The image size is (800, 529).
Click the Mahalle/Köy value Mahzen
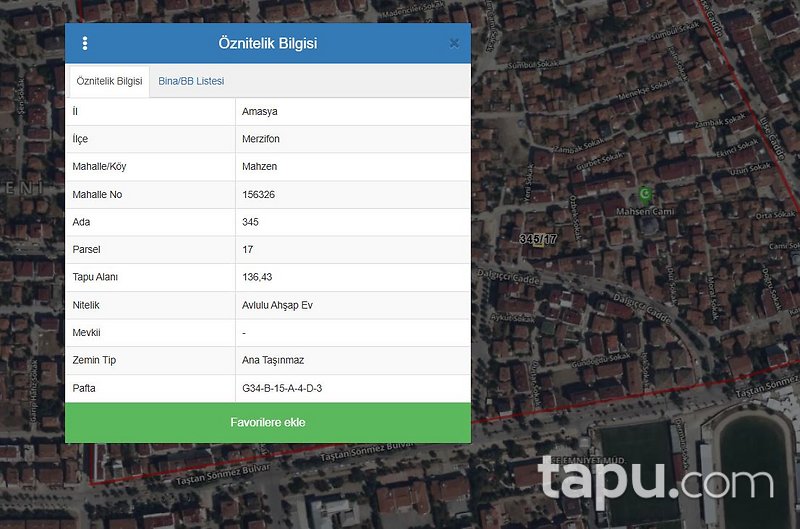click(x=259, y=166)
